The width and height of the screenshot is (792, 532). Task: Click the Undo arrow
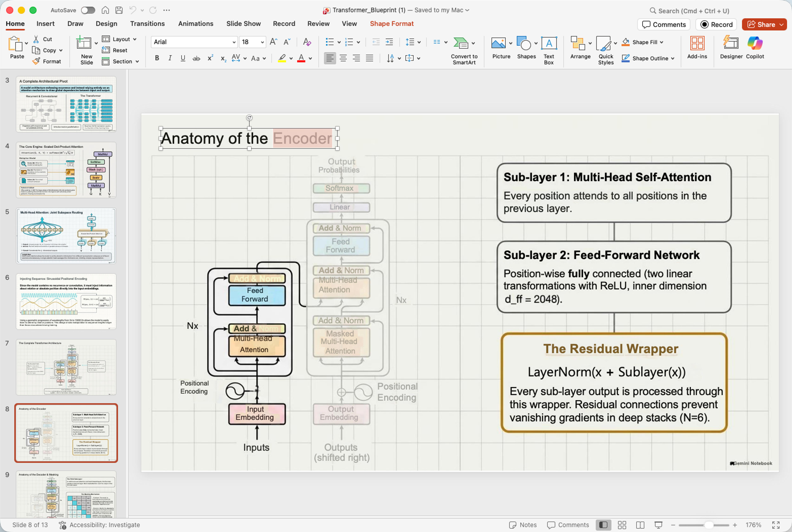point(133,10)
